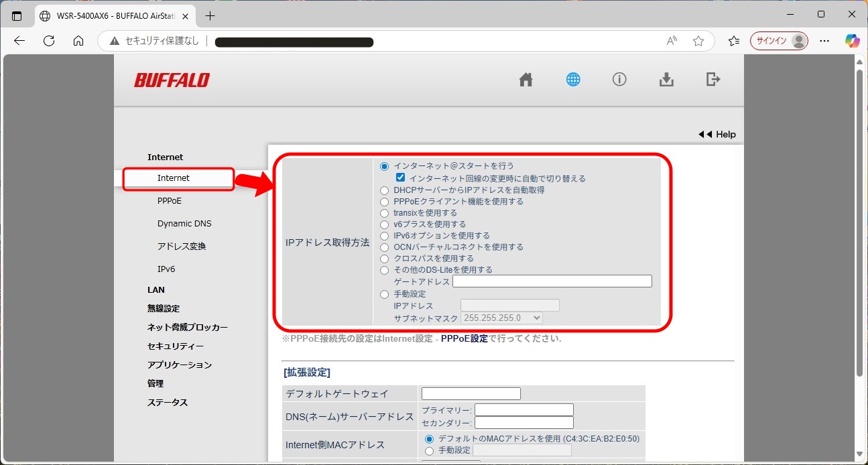Screen dimensions: 868x465
Task: Open the PPPoE submenu item
Action: (170, 201)
